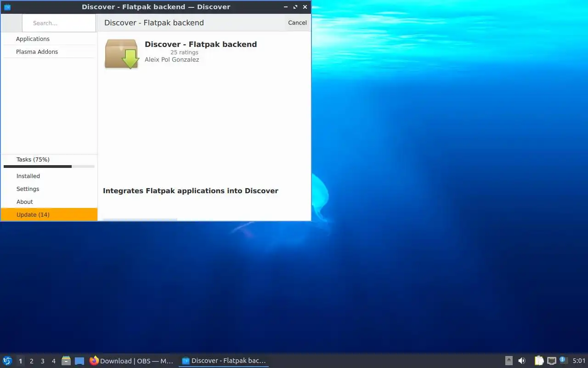Click the blue show desktop icon in taskbar
Screen dimensions: 588x368
[79, 361]
